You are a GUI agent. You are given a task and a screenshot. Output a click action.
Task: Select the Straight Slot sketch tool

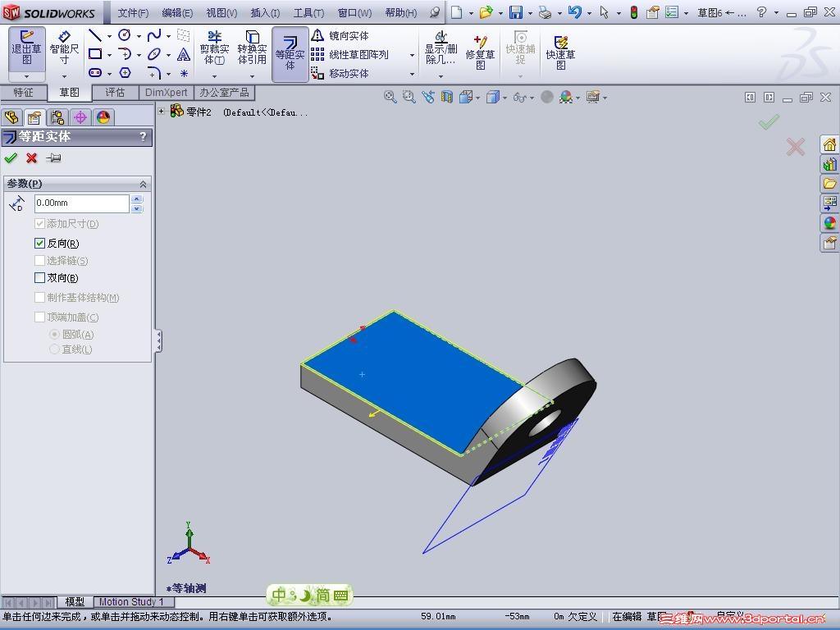click(95, 73)
